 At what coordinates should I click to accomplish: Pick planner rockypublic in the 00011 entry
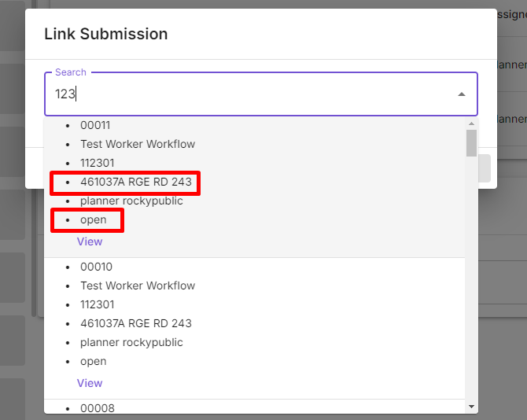tap(131, 201)
